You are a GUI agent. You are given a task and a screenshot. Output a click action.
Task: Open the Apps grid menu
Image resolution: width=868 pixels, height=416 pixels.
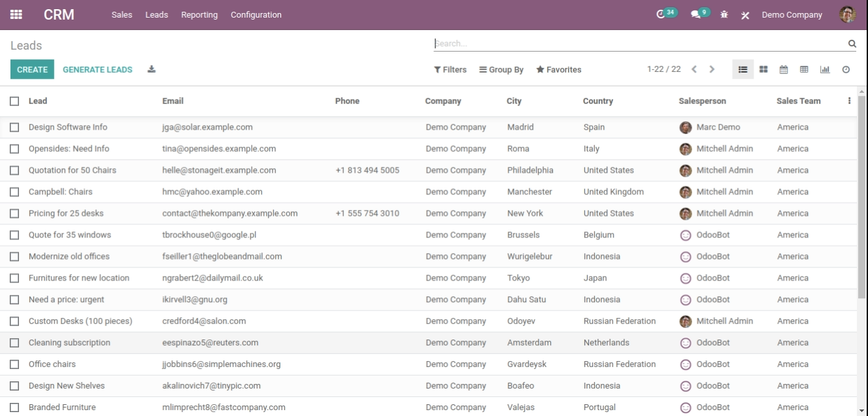[16, 14]
